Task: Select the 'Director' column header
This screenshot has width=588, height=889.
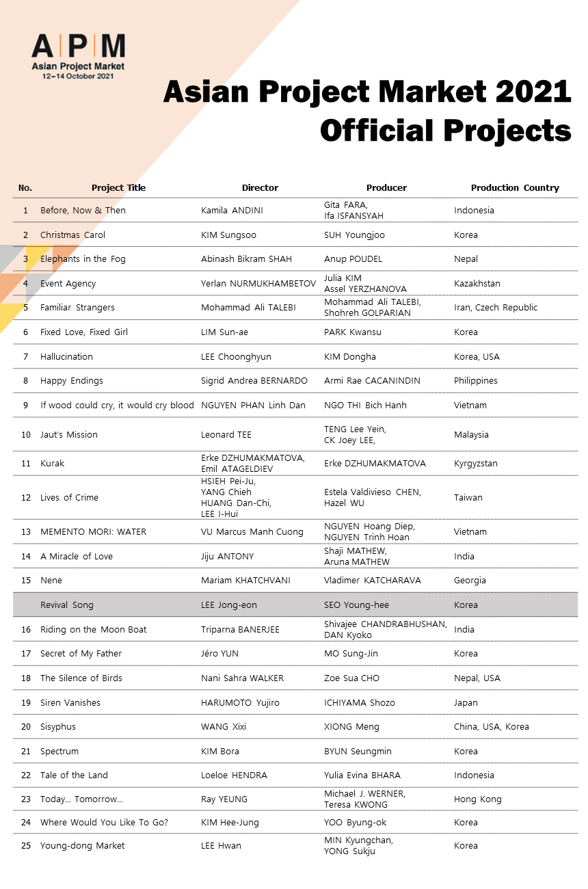Action: (260, 187)
